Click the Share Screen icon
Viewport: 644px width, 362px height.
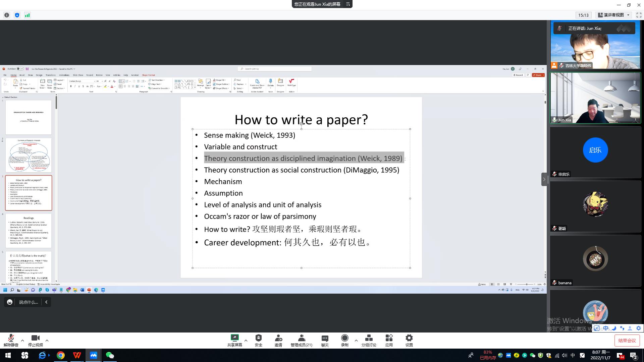coord(234,338)
